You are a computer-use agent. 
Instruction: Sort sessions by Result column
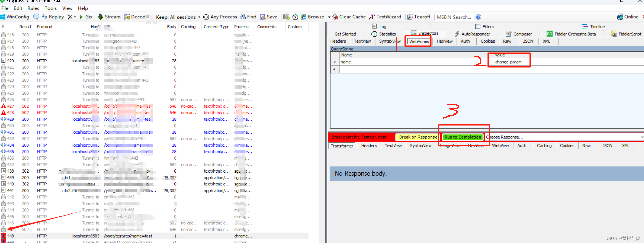click(x=25, y=27)
